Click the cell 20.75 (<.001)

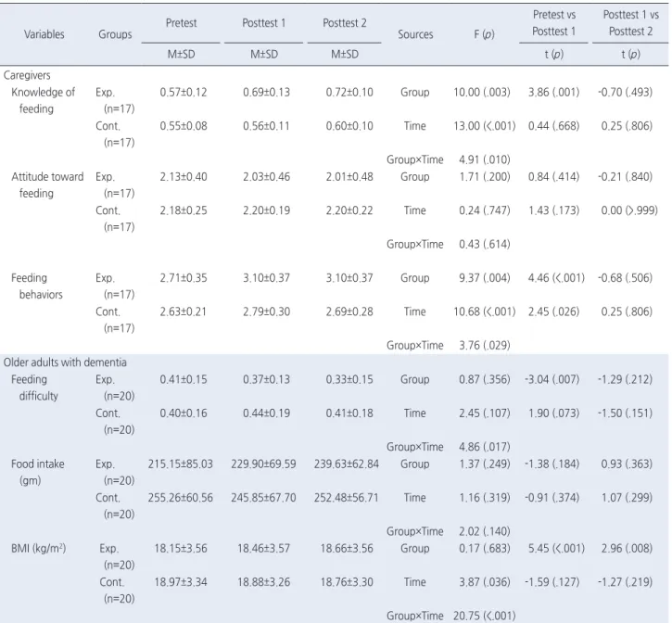484,617
